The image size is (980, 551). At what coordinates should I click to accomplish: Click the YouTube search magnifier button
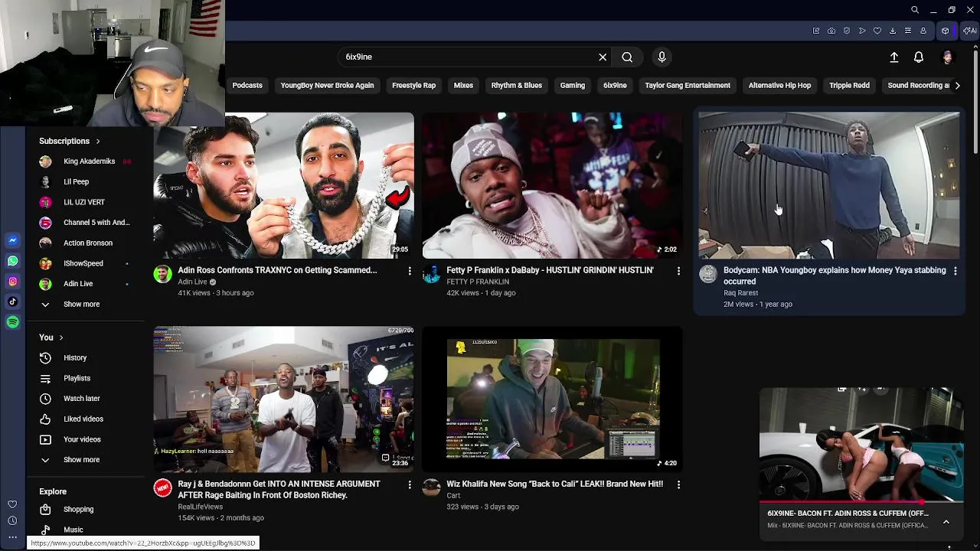pyautogui.click(x=627, y=57)
